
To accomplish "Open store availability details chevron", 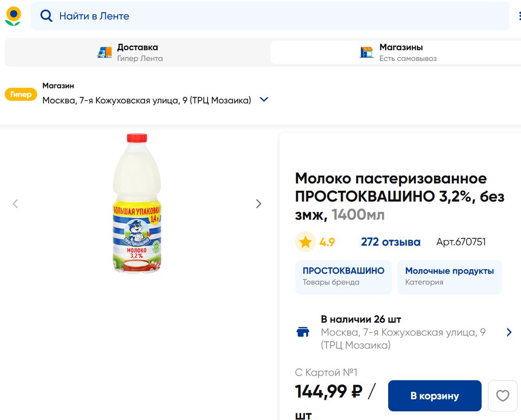I will point(509,332).
